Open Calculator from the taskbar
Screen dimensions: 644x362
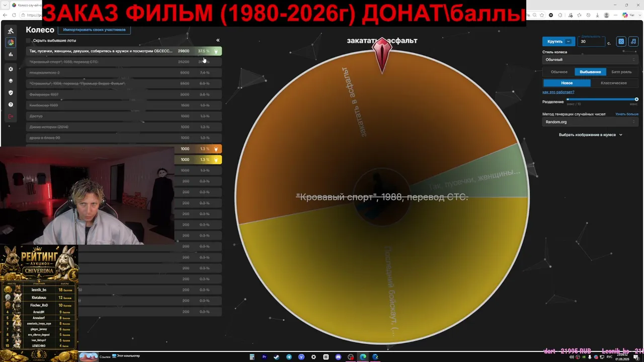[x=252, y=357]
